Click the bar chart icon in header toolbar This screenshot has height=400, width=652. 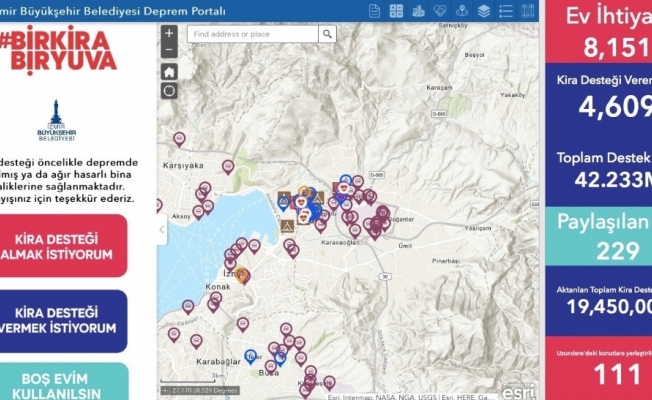click(418, 11)
